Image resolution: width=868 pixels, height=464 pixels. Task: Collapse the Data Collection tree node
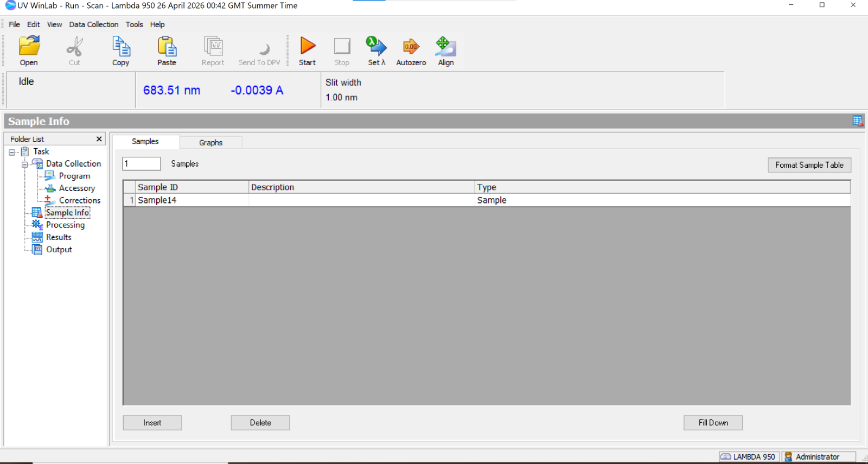25,164
